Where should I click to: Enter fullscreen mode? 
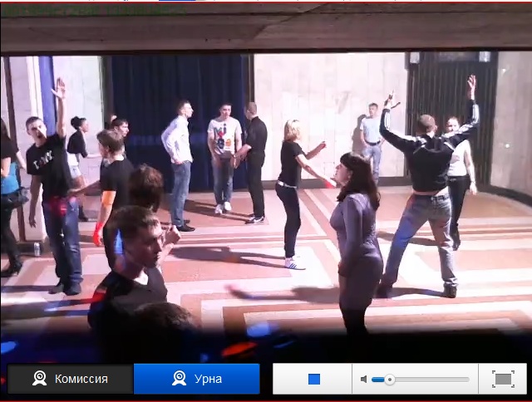point(503,379)
